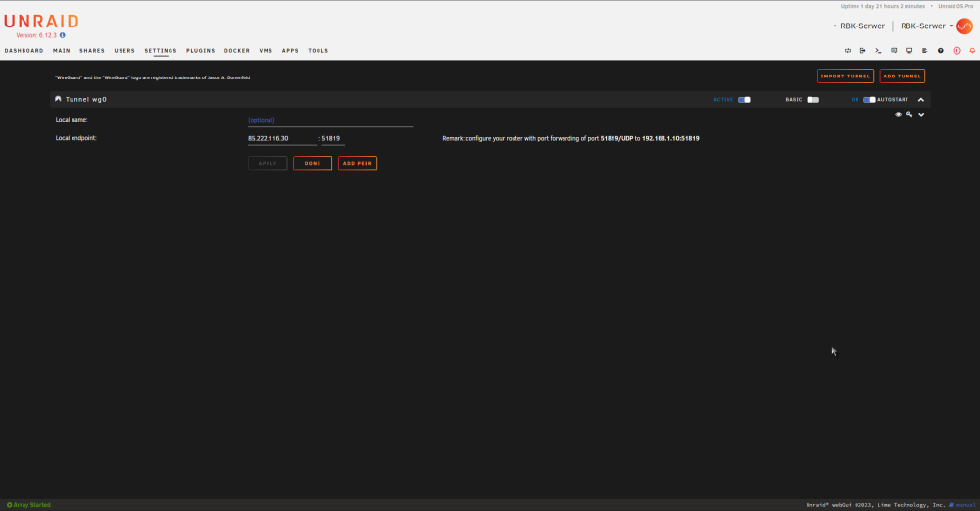Click the Unraid OS Pro label
Viewport: 980px width, 511px height.
pyautogui.click(x=955, y=6)
